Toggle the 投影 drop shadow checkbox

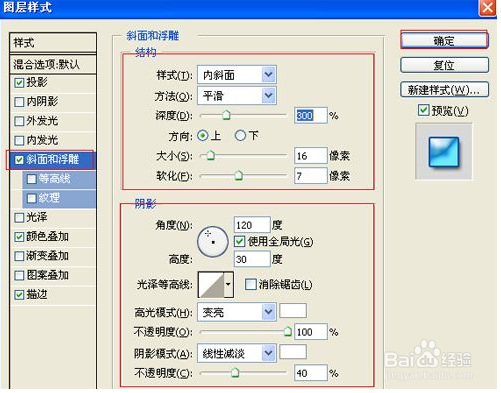pyautogui.click(x=19, y=83)
